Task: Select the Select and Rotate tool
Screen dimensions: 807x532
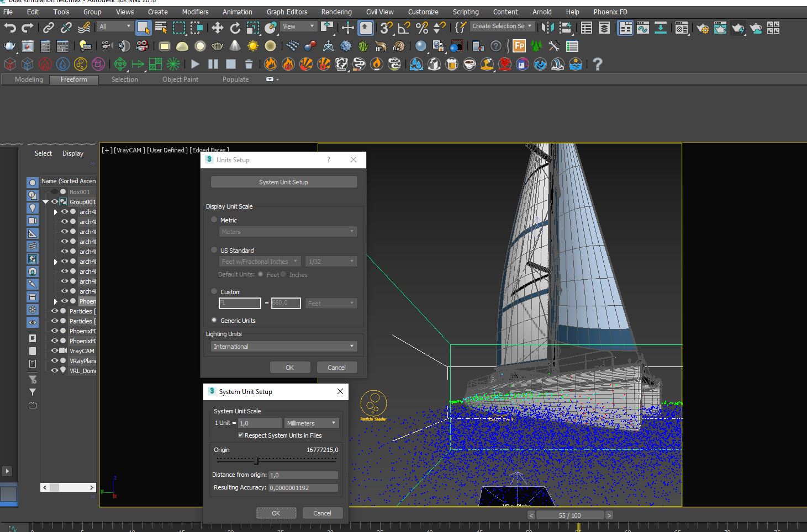Action: (x=236, y=28)
